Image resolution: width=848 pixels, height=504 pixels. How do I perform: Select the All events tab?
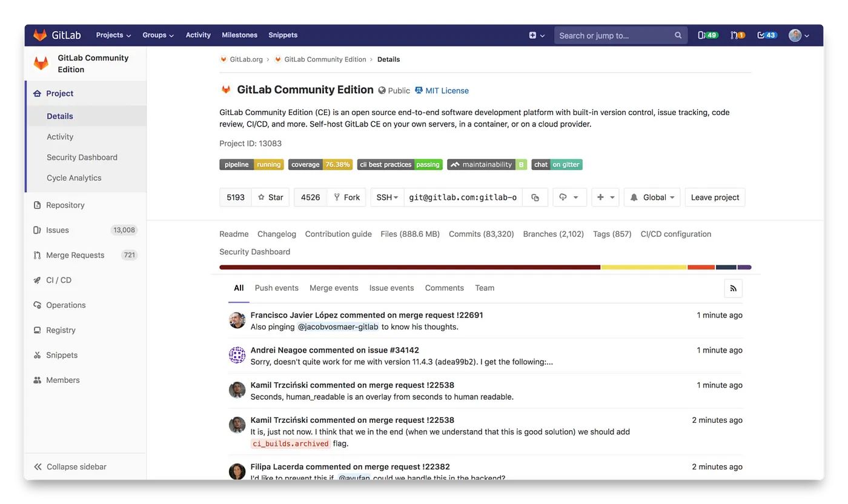pos(239,288)
